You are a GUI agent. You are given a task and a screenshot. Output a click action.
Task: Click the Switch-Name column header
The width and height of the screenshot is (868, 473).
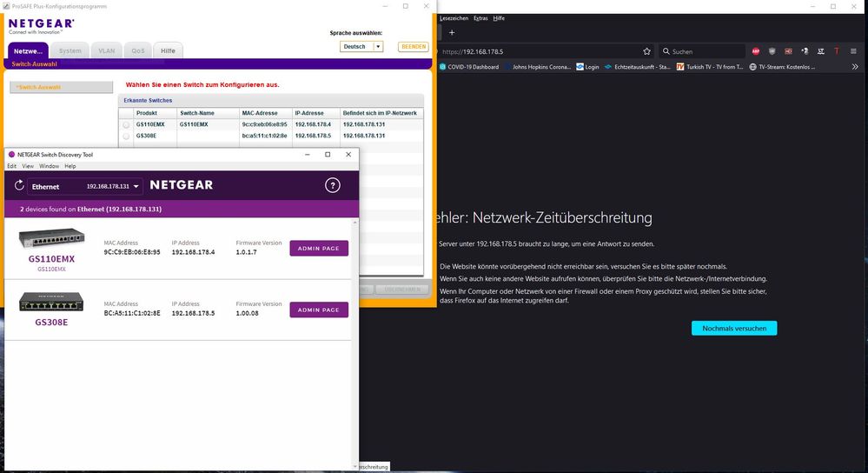pyautogui.click(x=197, y=113)
